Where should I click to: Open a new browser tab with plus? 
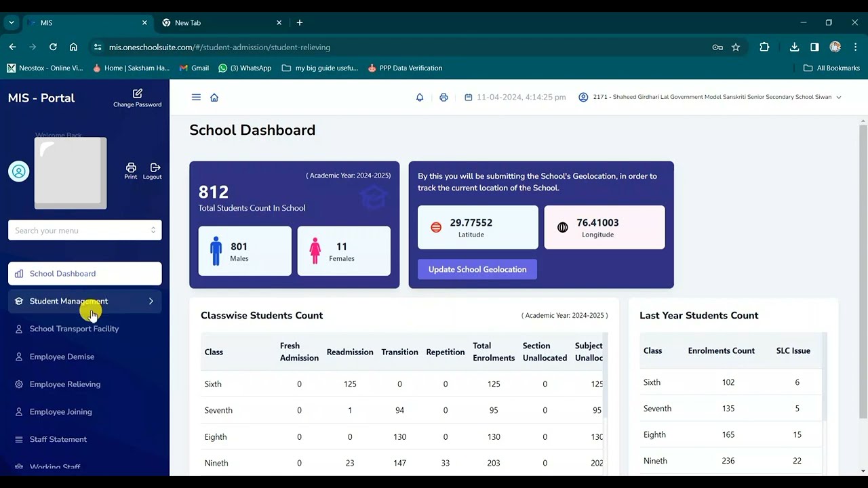(x=300, y=22)
